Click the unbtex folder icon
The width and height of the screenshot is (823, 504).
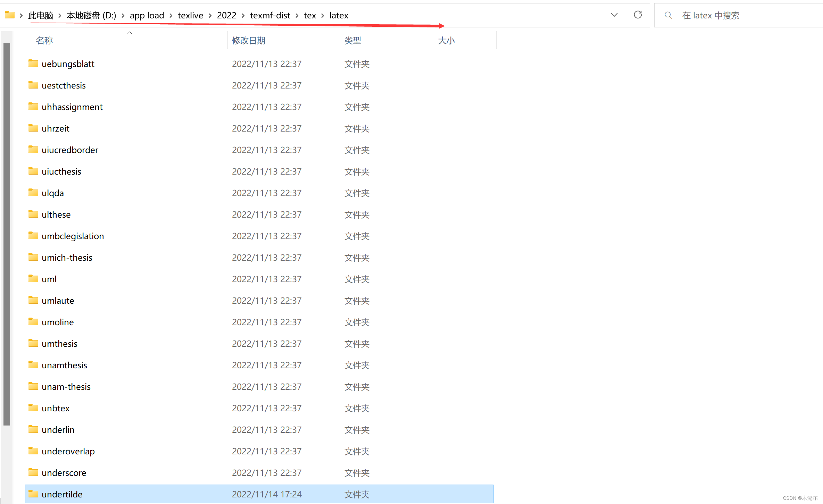click(x=33, y=408)
